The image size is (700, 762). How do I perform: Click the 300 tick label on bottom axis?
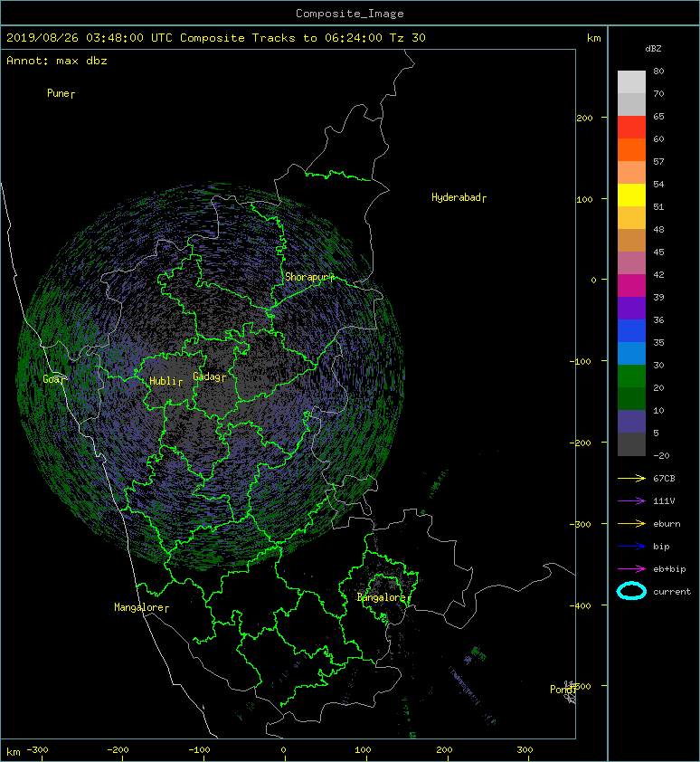(525, 750)
